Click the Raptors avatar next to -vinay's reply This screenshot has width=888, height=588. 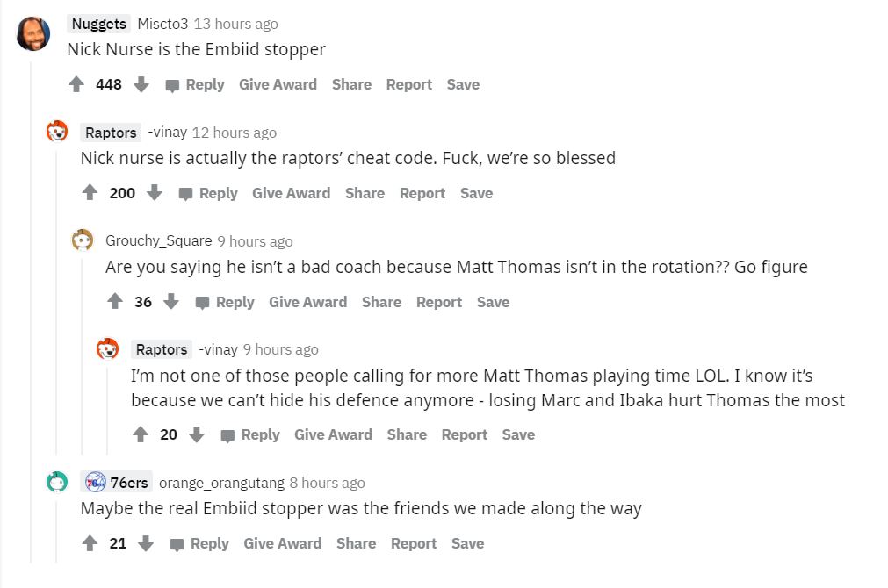click(x=107, y=348)
